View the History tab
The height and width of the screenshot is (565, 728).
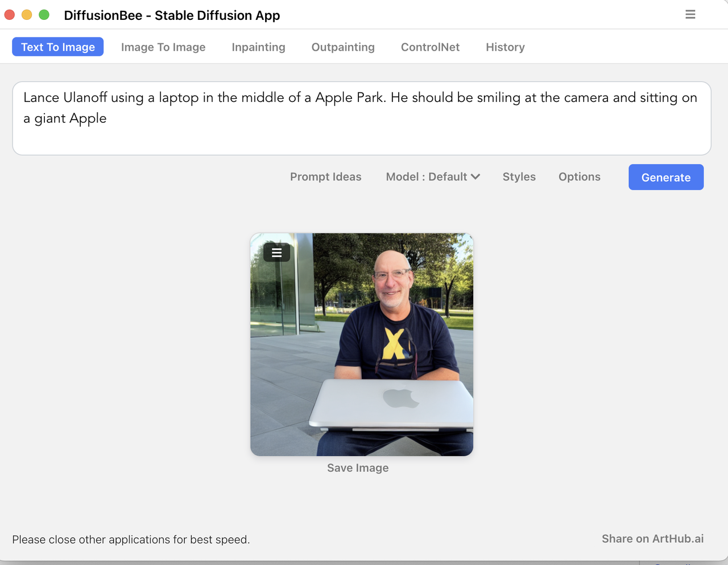pos(505,47)
